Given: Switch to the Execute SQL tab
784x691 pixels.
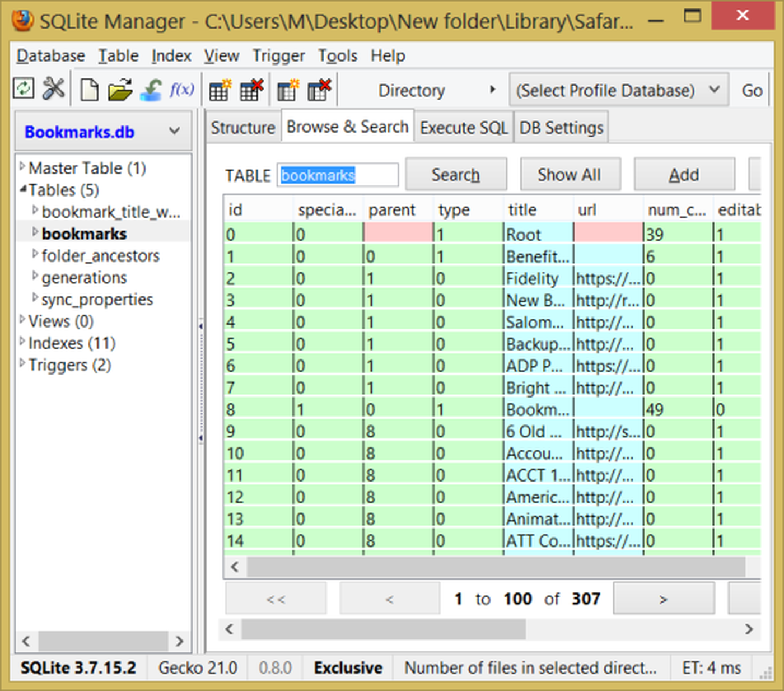Looking at the screenshot, I should [463, 128].
